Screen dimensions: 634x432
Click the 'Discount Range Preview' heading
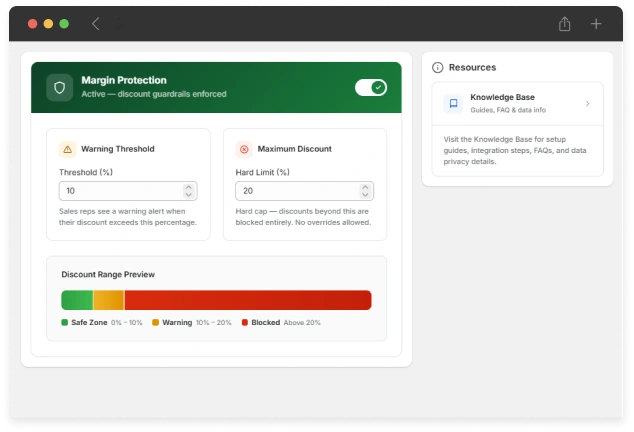coord(108,274)
